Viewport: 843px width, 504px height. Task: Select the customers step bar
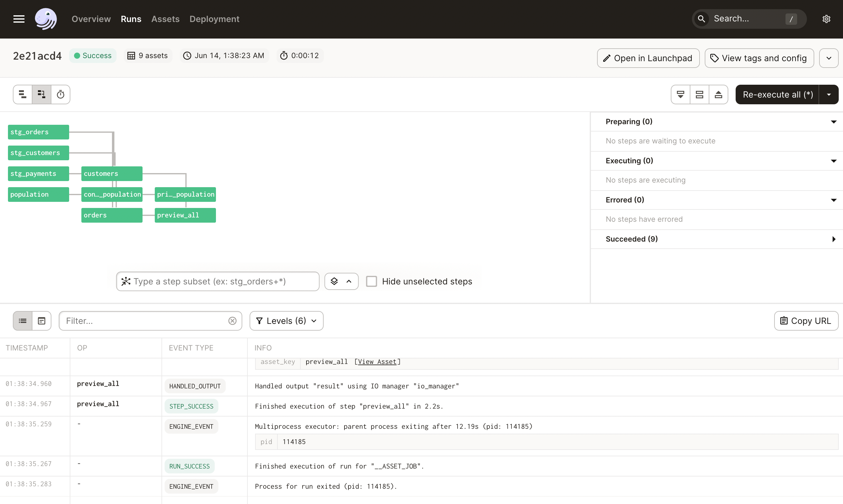click(112, 173)
